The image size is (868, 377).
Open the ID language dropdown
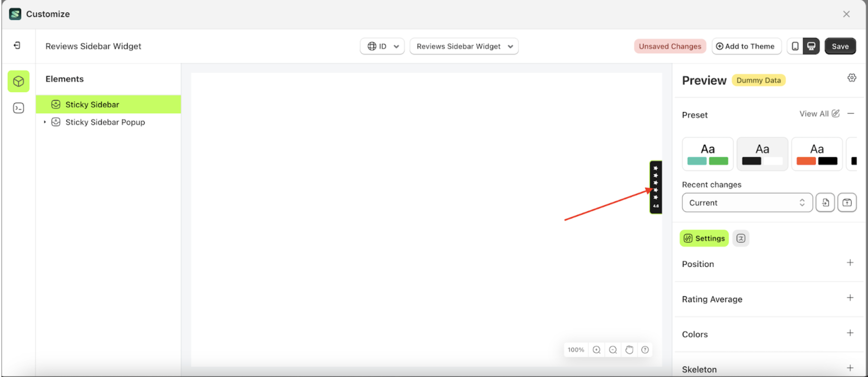coord(382,46)
